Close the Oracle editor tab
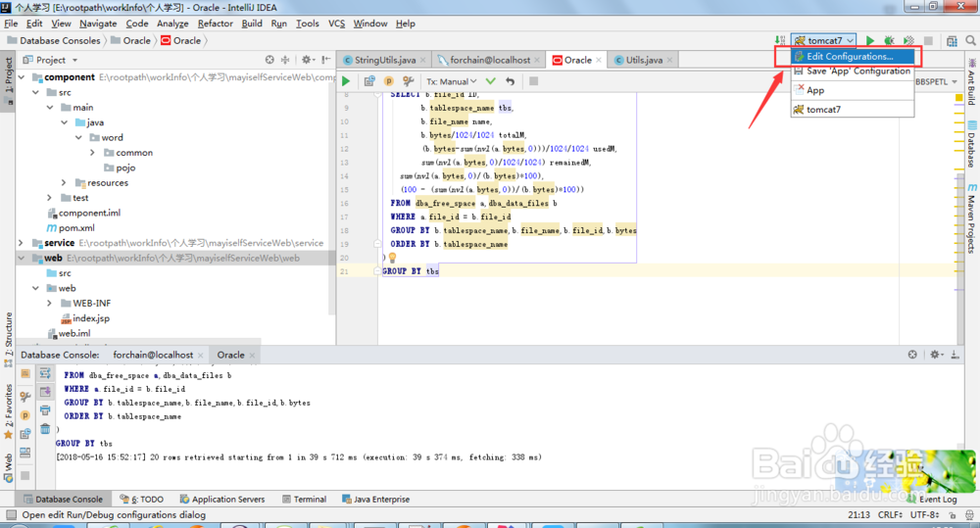Viewport: 980px width, 528px height. pos(599,60)
